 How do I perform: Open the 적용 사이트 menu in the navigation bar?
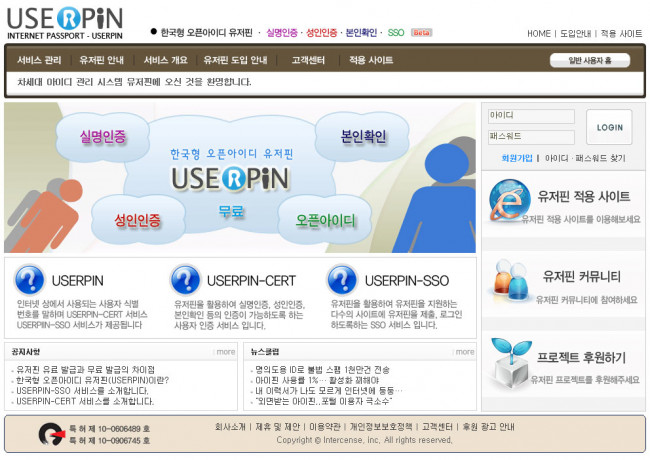[x=371, y=60]
